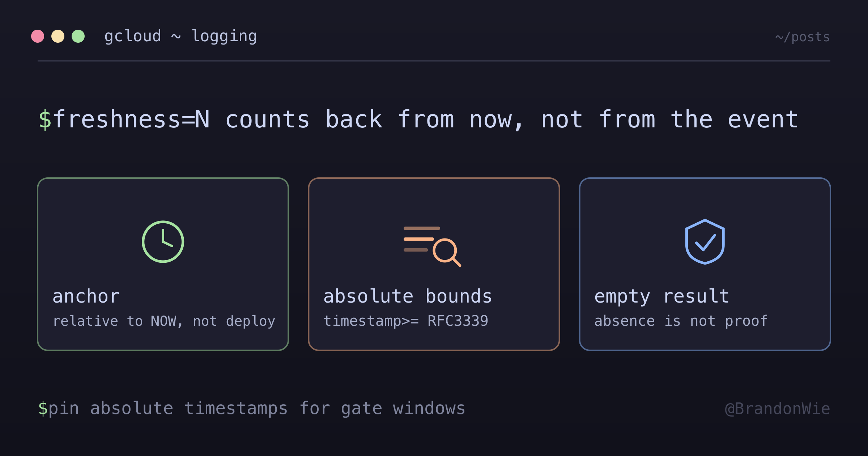Select the anchor card title

point(86,296)
